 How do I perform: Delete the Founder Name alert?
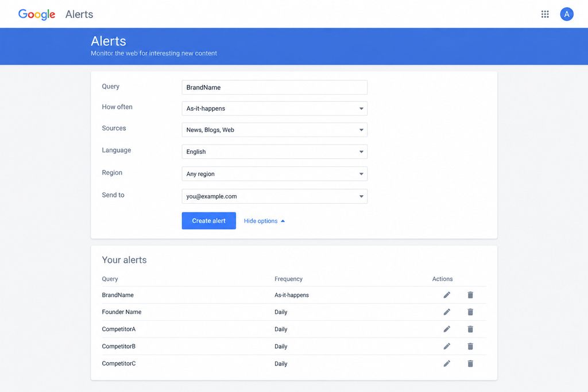pos(470,312)
